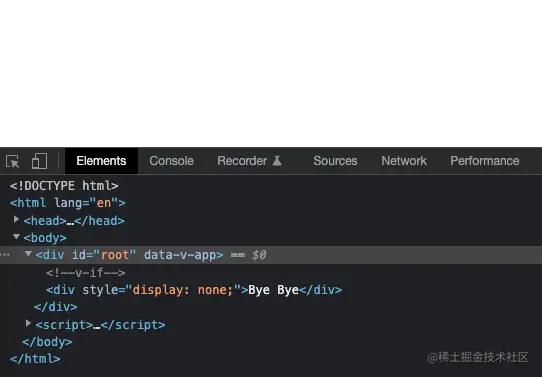Click the Recorder flask preview icon

277,161
